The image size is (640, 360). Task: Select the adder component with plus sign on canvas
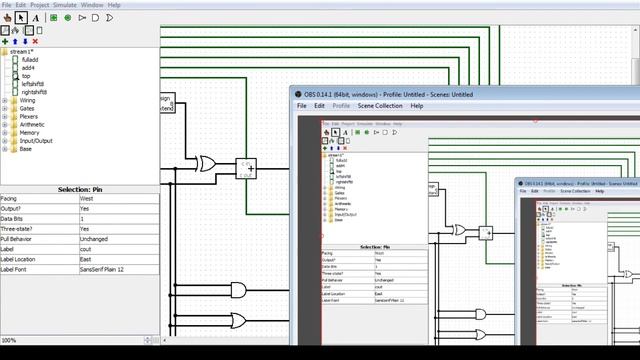tap(246, 169)
